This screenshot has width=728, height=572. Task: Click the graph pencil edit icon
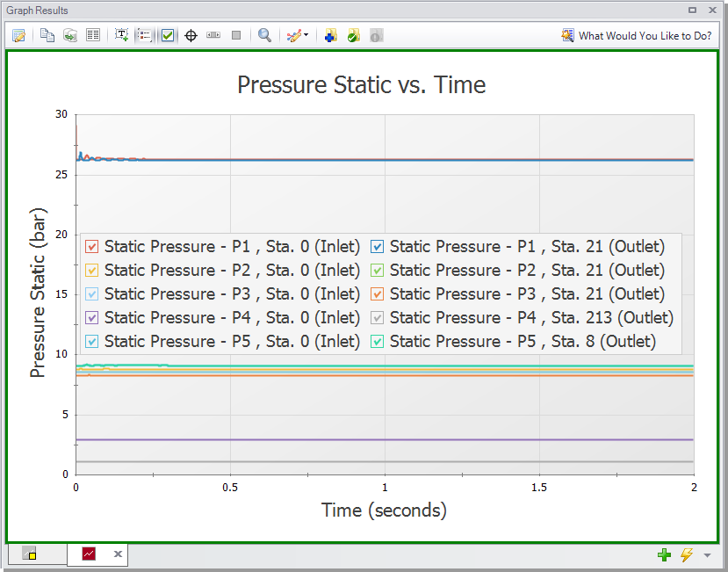[294, 35]
